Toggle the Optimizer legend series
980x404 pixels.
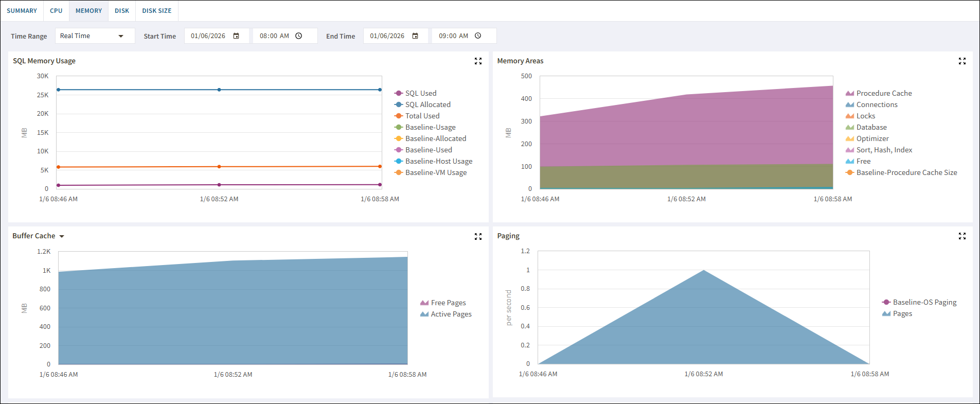tap(867, 138)
